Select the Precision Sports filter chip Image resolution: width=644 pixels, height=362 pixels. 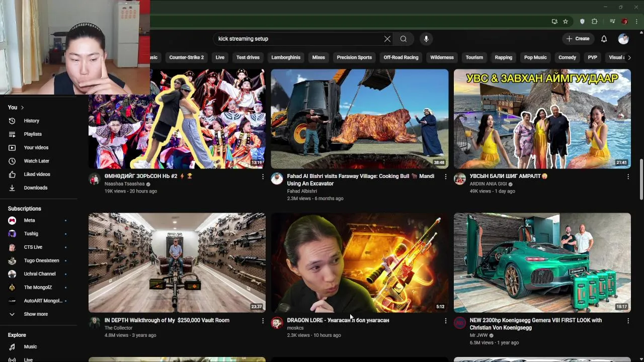354,57
